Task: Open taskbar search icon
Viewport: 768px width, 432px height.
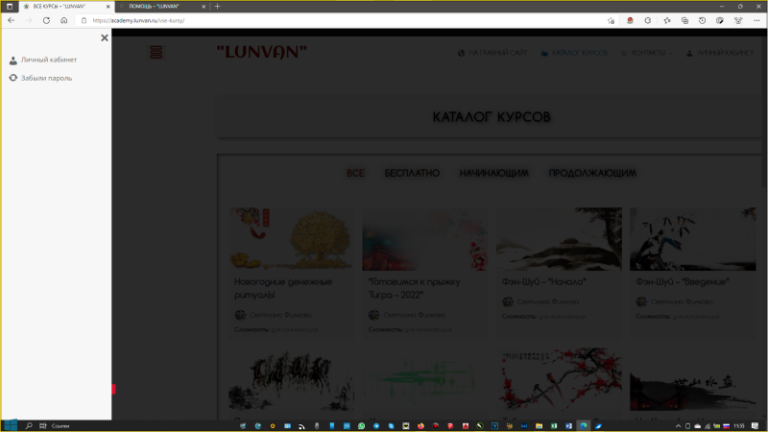Action: click(x=28, y=426)
